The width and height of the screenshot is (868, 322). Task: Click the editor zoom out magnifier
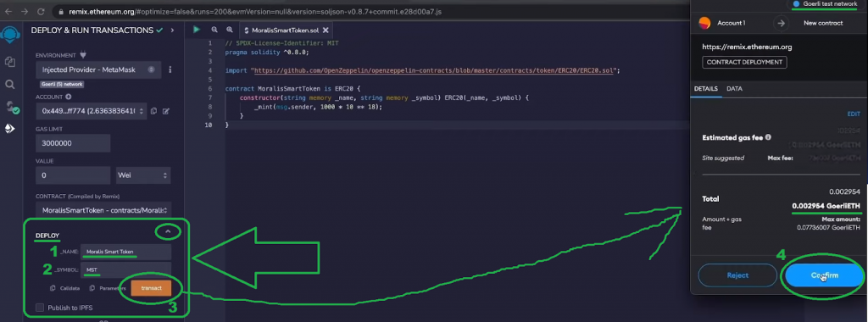[x=214, y=30]
